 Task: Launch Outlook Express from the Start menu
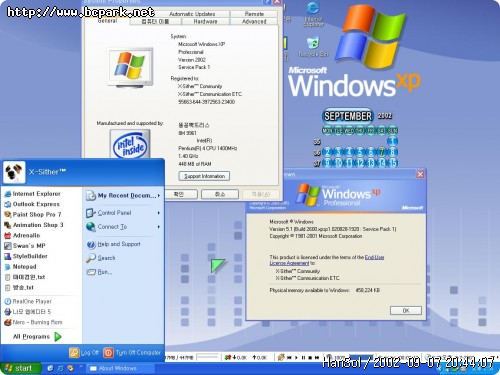coord(32,204)
